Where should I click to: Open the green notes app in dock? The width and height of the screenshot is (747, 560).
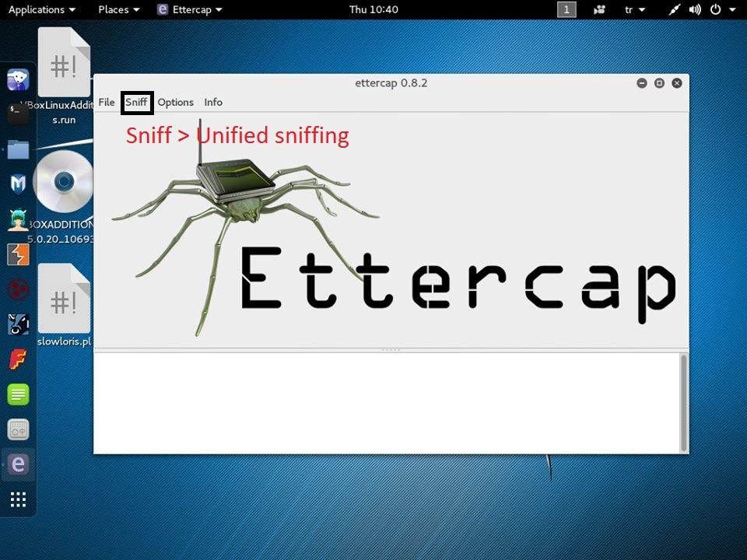[18, 394]
